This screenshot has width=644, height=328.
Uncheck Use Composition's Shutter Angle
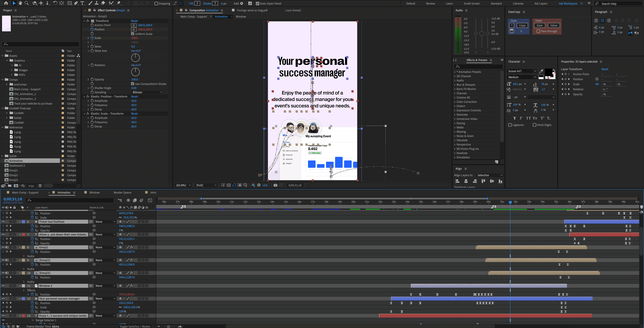132,84
